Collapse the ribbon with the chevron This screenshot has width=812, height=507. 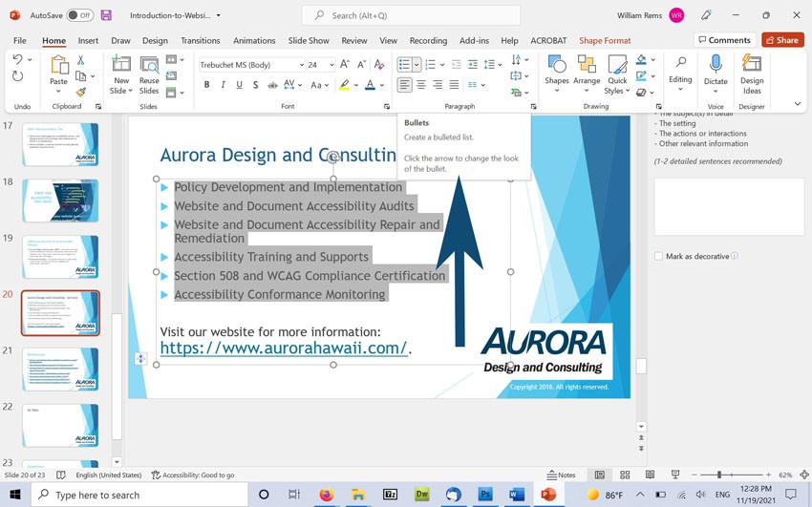point(798,104)
